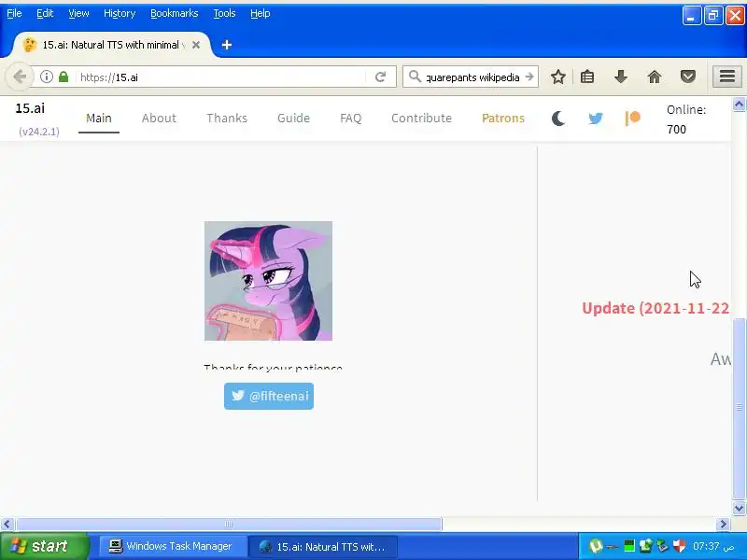Submit search with the go arrow
Viewport: 747px width, 560px height.
[529, 77]
